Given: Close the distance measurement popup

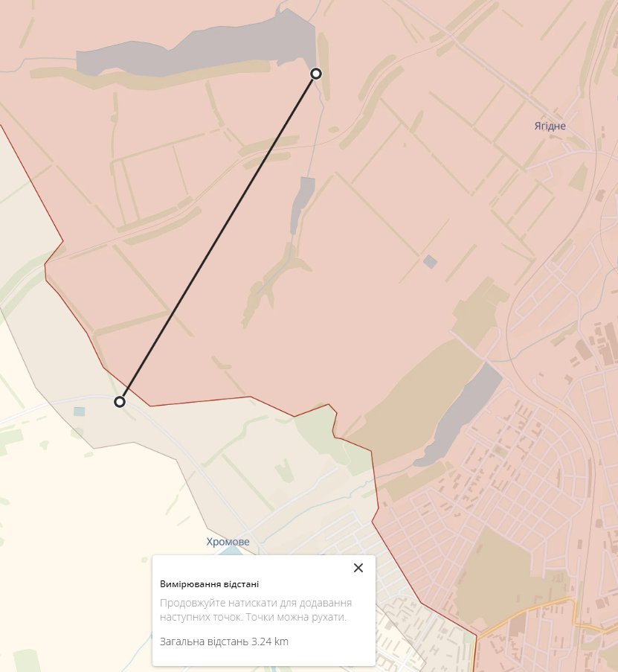Looking at the screenshot, I should click(x=358, y=568).
